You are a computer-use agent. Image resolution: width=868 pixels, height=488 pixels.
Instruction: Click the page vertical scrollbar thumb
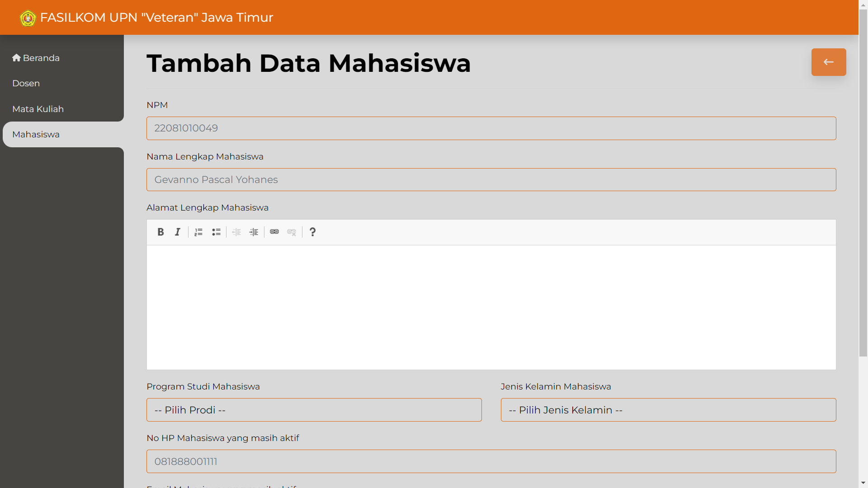click(863, 183)
